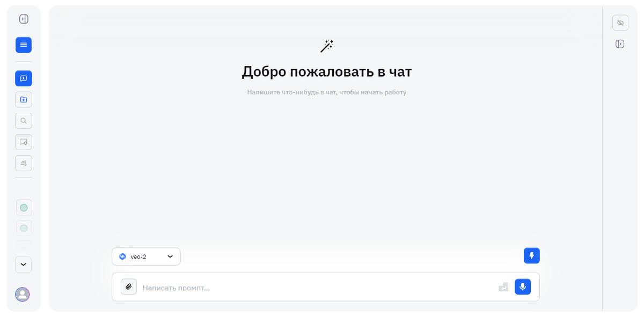Open the user profile avatar
This screenshot has height=316, width=644.
pyautogui.click(x=22, y=295)
